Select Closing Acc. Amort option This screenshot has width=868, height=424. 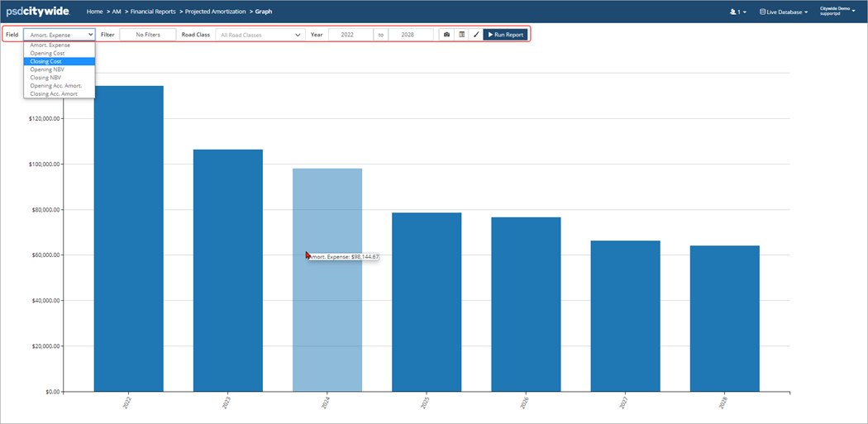[60, 94]
